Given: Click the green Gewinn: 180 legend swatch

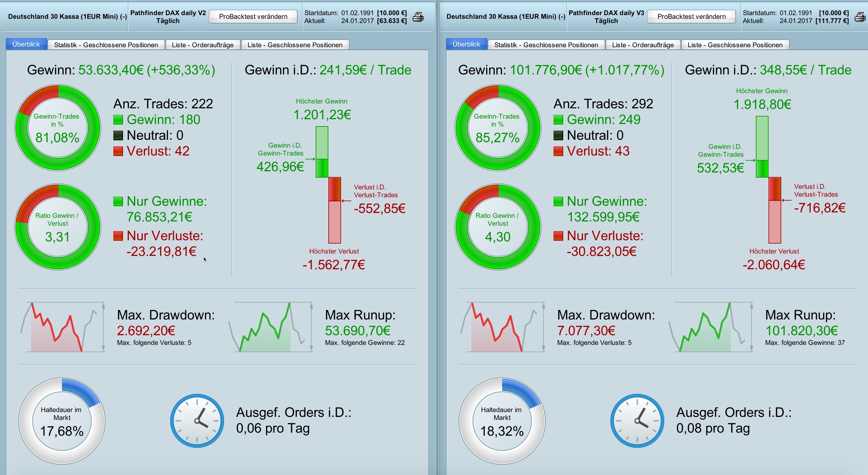Looking at the screenshot, I should pos(118,120).
